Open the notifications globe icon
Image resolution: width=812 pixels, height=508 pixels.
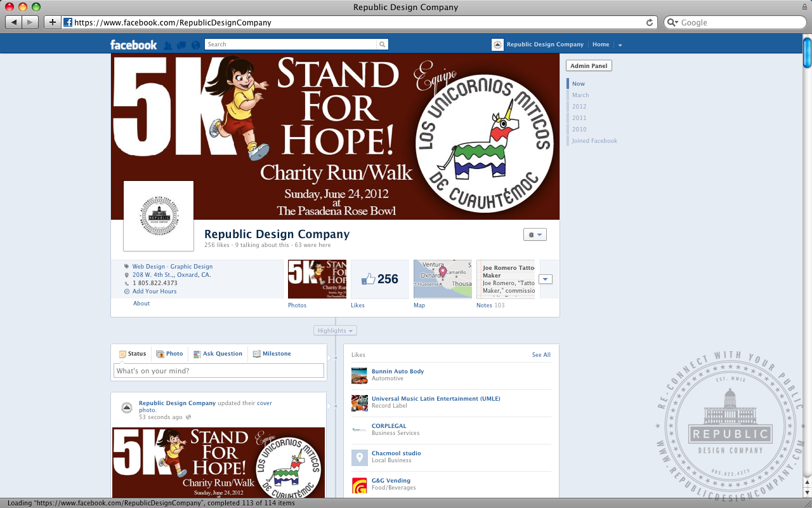coord(195,45)
